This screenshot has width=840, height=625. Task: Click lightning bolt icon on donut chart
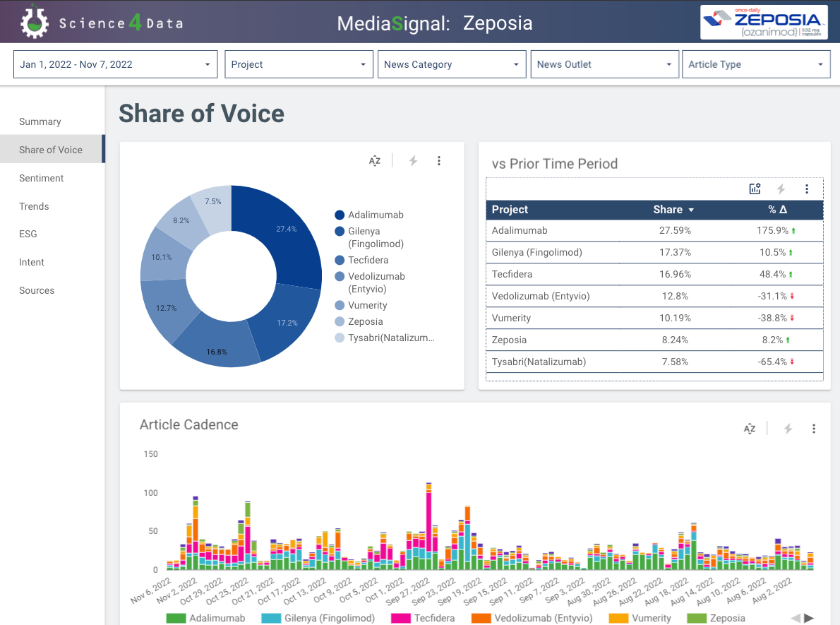(413, 160)
